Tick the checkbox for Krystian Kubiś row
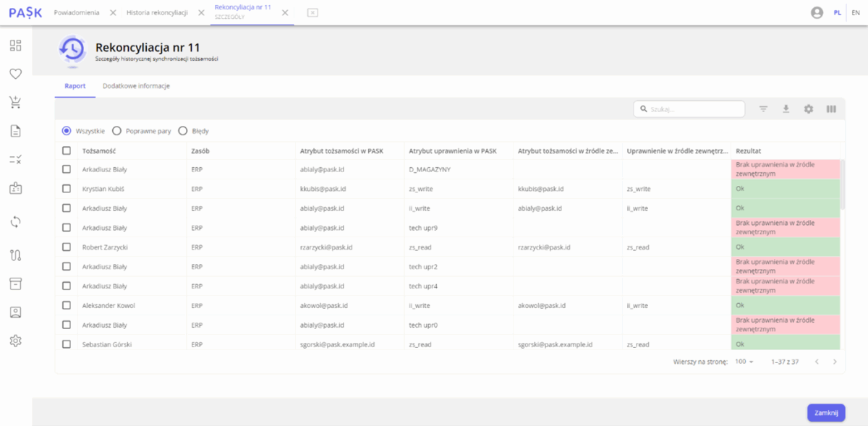 (x=67, y=189)
